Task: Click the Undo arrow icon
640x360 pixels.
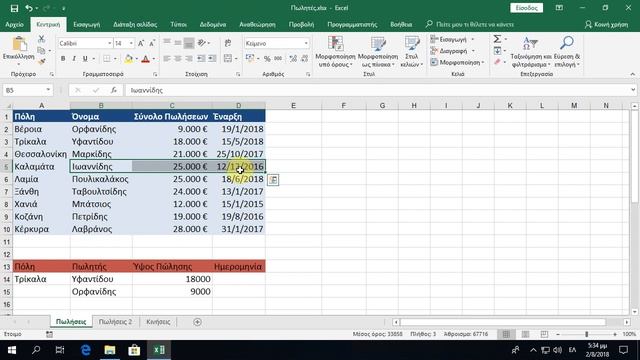Action: point(29,8)
